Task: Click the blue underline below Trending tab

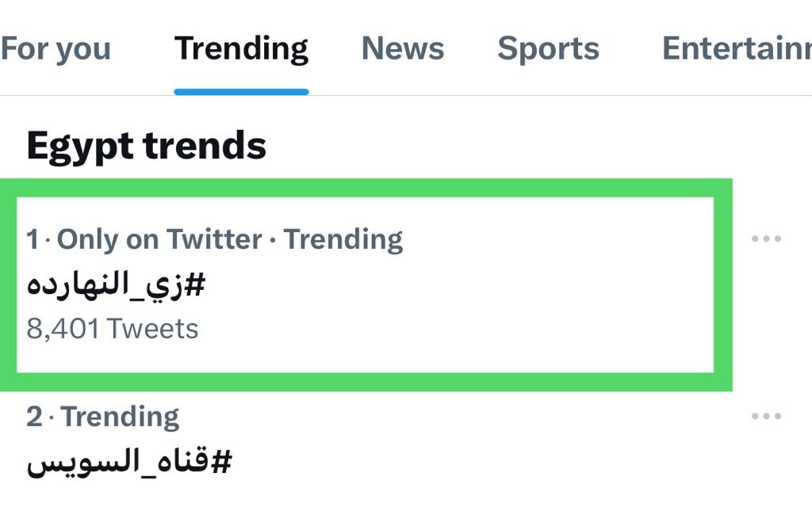Action: pyautogui.click(x=241, y=92)
